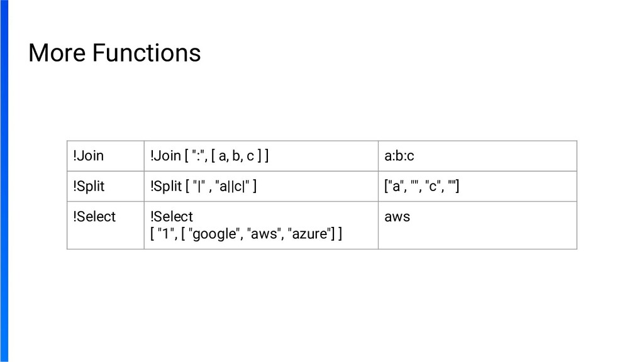
Task: Click the "c" element in Split output
Action: (x=433, y=186)
